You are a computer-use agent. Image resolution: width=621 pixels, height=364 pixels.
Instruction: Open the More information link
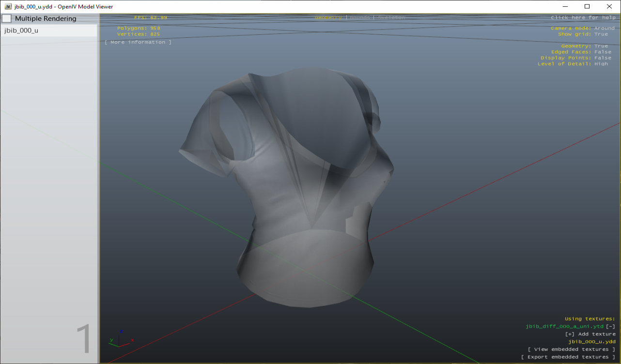coord(138,42)
